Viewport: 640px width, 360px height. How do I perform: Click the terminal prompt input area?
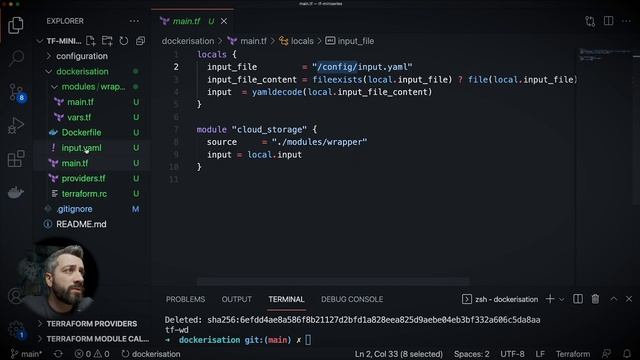[308, 340]
